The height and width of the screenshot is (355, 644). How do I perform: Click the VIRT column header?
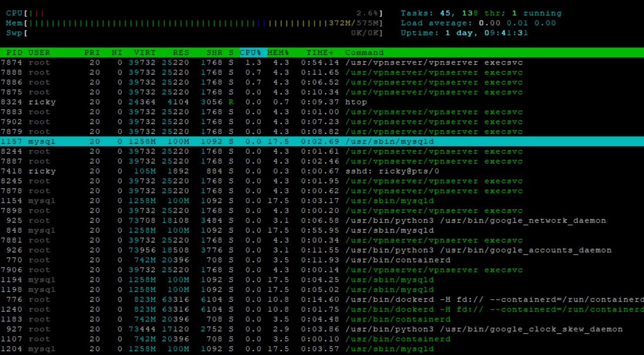144,52
